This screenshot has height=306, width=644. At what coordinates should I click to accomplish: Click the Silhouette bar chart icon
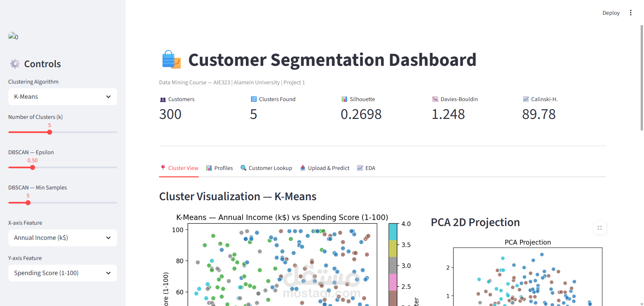[x=344, y=99]
